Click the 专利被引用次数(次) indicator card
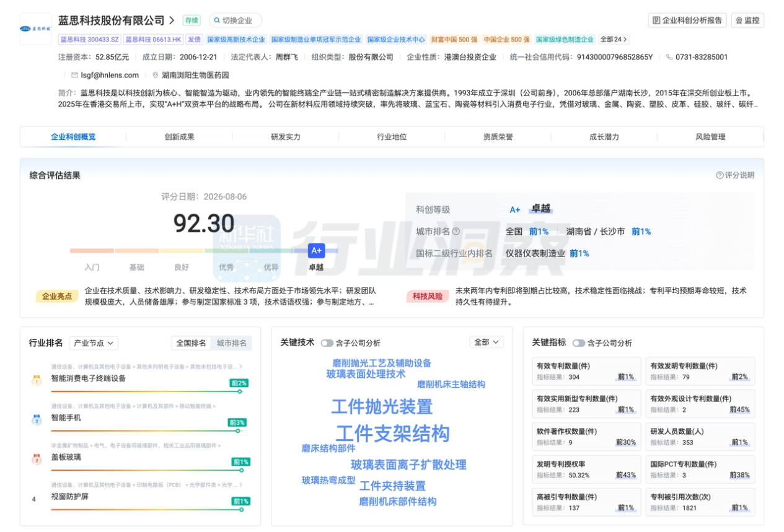The height and width of the screenshot is (532, 784). (700, 502)
